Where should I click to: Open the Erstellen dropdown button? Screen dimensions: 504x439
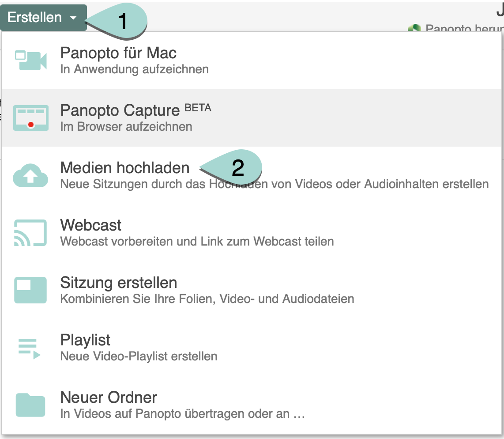coord(35,18)
